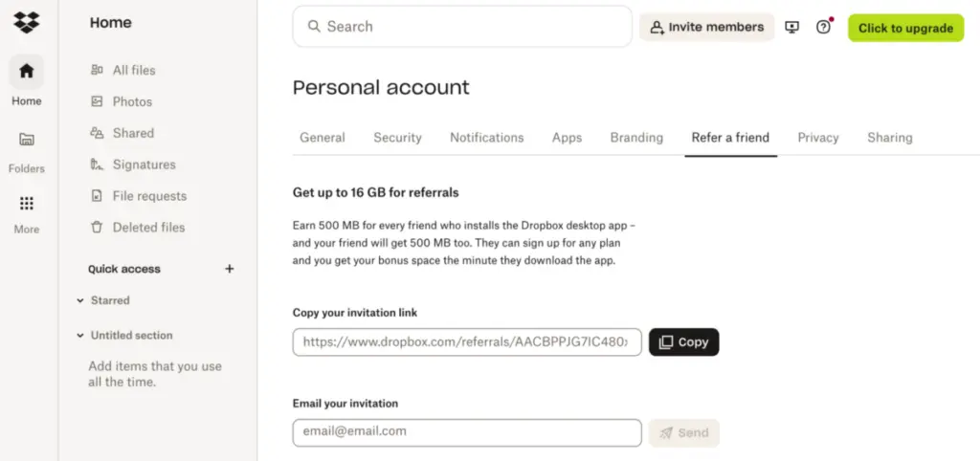Switch to the Privacy tab
Viewport: 980px width, 461px height.
[x=818, y=138]
